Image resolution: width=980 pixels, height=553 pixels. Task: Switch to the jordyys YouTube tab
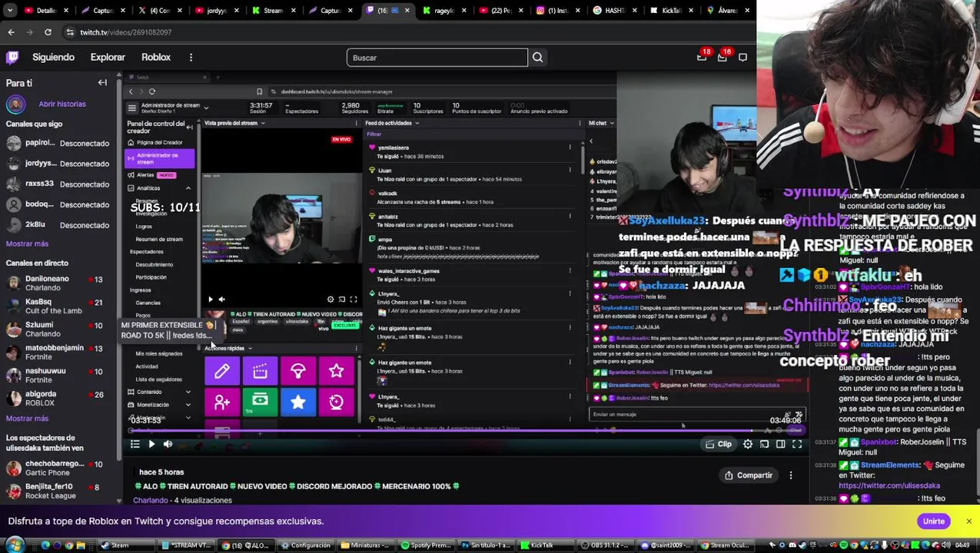coord(215,11)
